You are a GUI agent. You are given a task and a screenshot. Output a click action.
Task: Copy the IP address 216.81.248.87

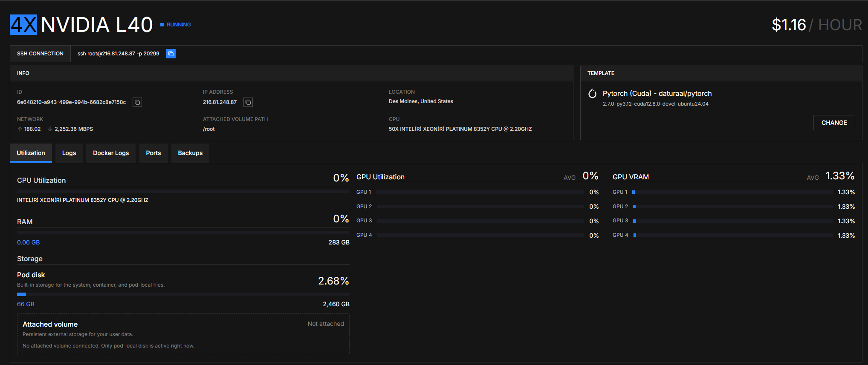(248, 102)
